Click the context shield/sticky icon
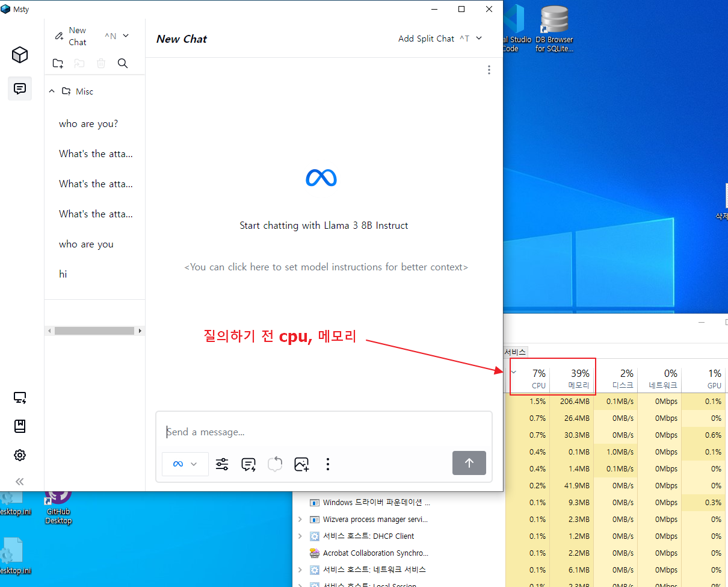Viewport: 728px width, 587px height. coord(275,464)
